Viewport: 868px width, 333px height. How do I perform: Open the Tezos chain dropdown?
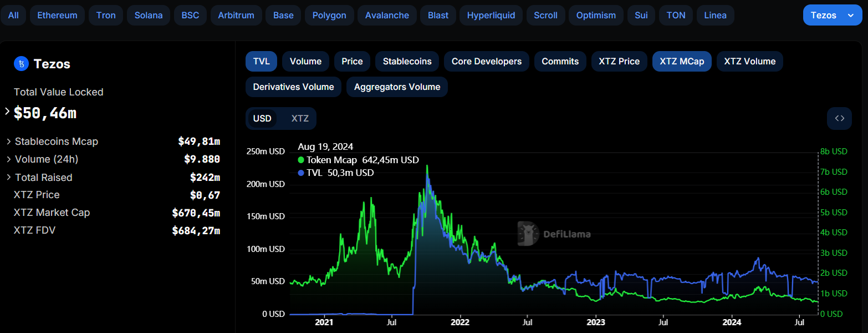click(x=833, y=15)
